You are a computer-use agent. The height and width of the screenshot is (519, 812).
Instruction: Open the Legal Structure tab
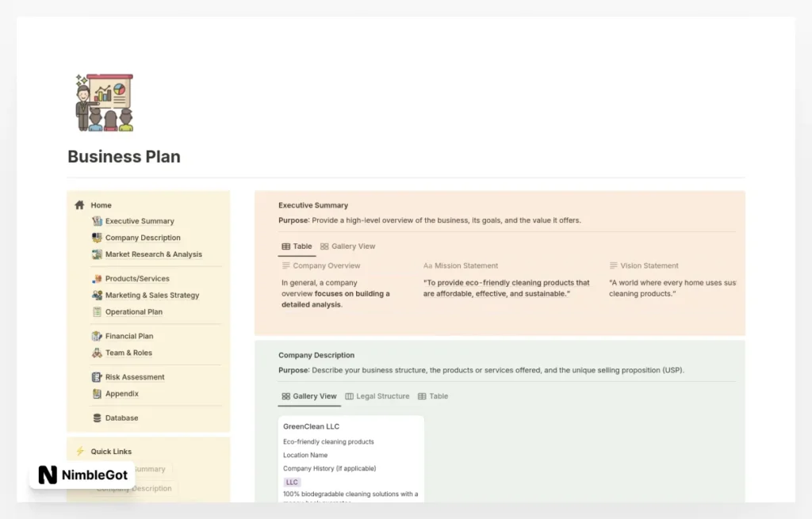(377, 396)
